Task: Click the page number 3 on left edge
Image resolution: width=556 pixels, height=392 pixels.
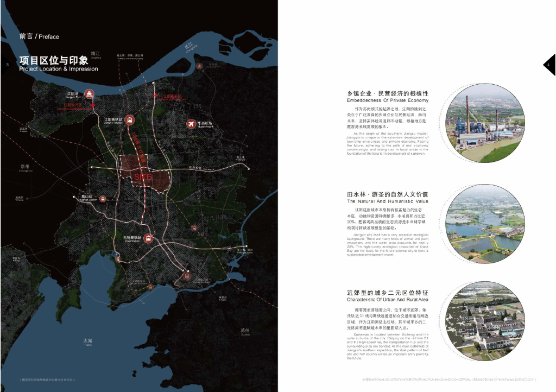Action: coord(8,65)
